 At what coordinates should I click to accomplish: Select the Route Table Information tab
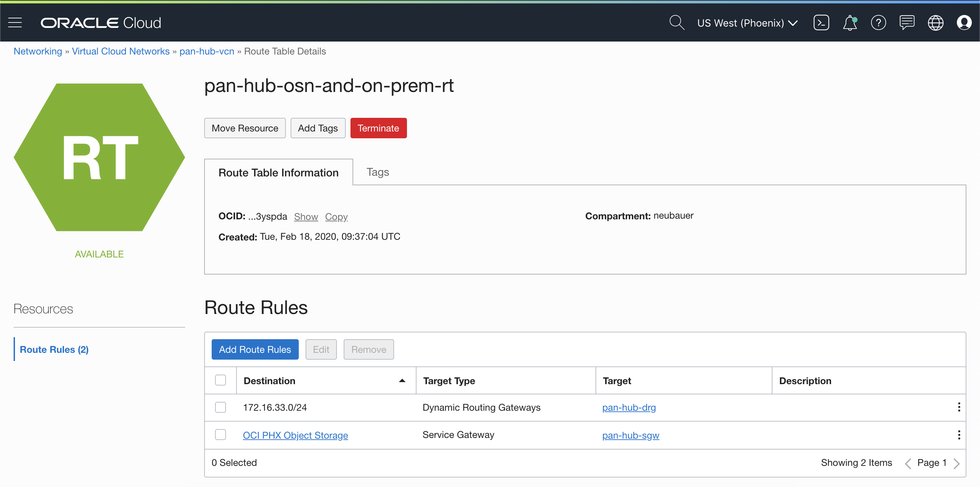coord(278,173)
